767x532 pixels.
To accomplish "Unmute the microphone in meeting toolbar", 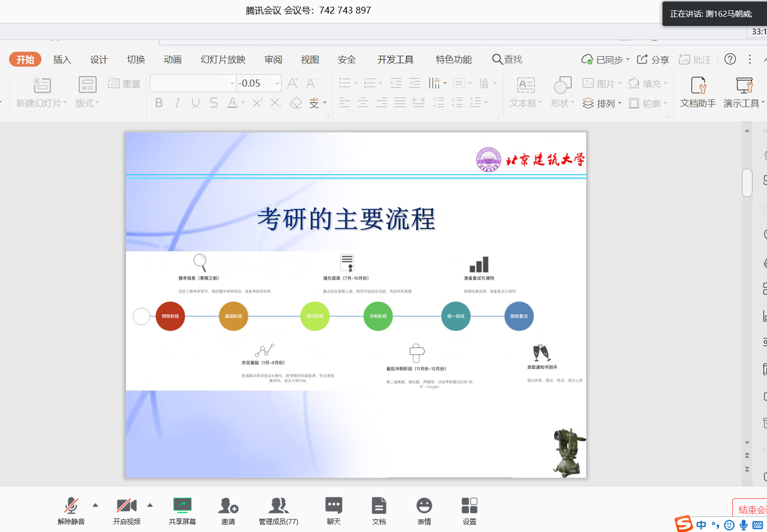I will tap(71, 510).
